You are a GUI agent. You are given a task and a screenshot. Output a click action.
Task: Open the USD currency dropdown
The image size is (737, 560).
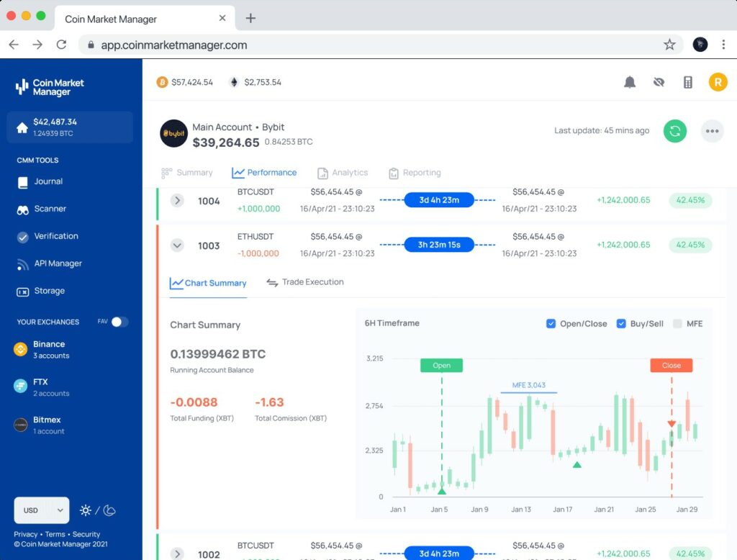tap(41, 510)
